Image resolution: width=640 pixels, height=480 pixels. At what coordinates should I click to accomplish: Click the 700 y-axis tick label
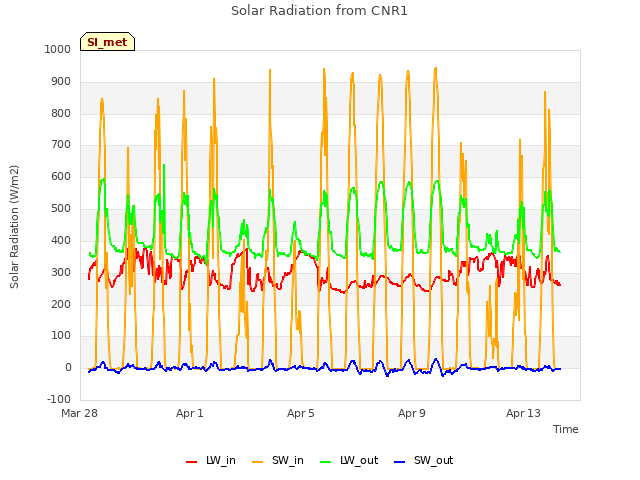click(x=61, y=144)
